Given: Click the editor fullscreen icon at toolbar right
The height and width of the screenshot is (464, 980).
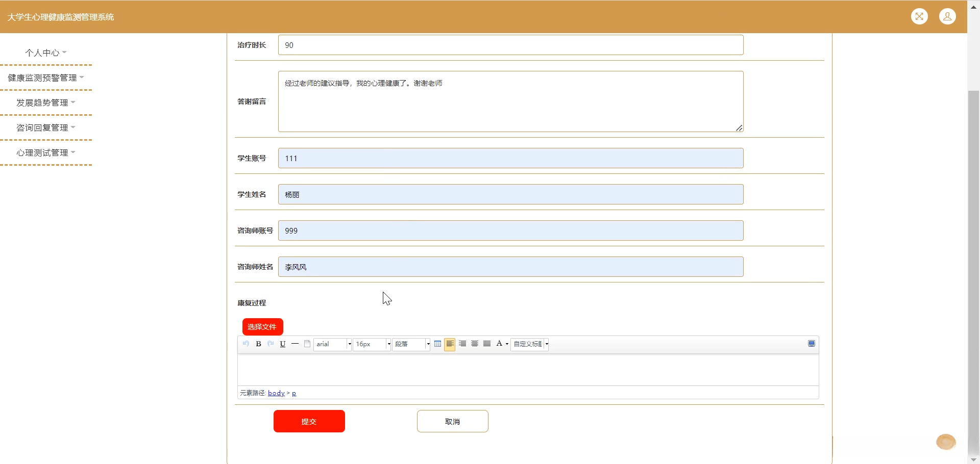Looking at the screenshot, I should [812, 344].
